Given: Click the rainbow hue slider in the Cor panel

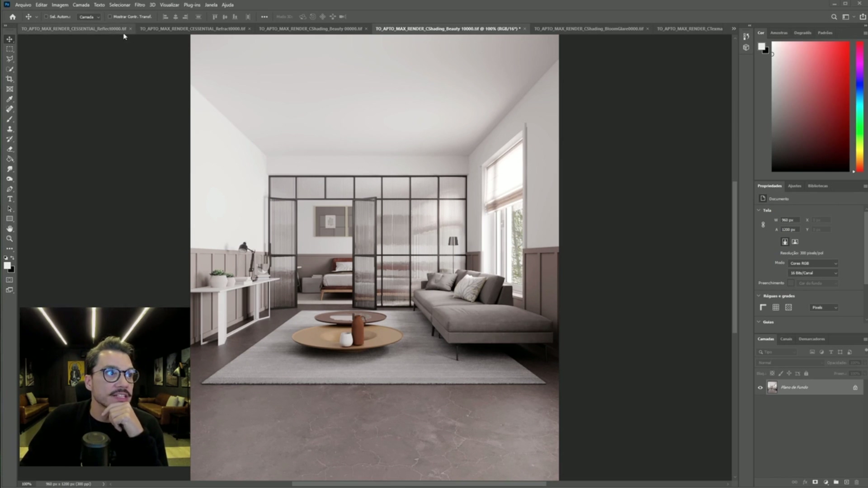Looking at the screenshot, I should click(859, 106).
